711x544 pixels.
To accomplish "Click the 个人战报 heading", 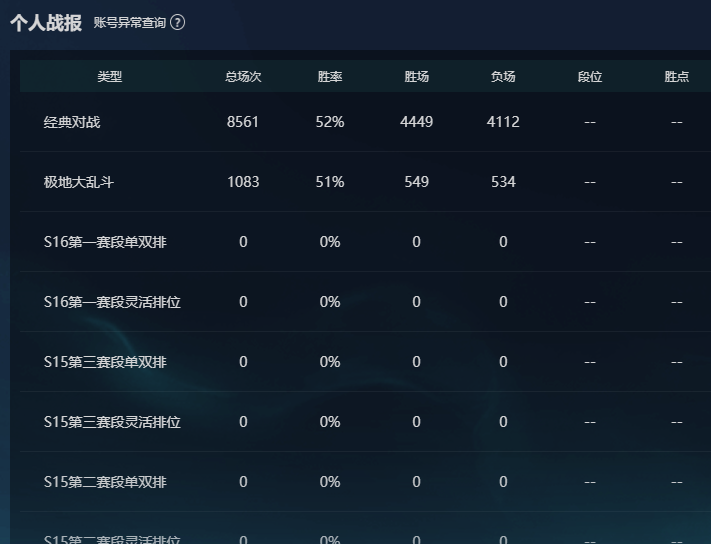I will pos(46,23).
